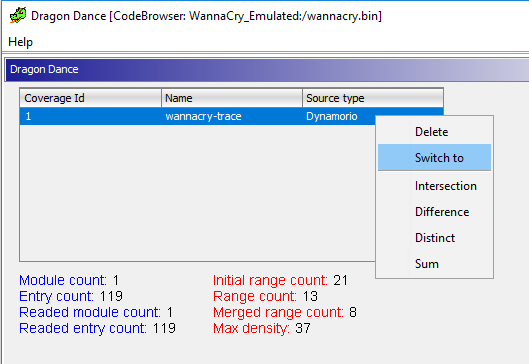Sort by the Coverage Id column header
Screen dimensions: 529x364
click(90, 98)
